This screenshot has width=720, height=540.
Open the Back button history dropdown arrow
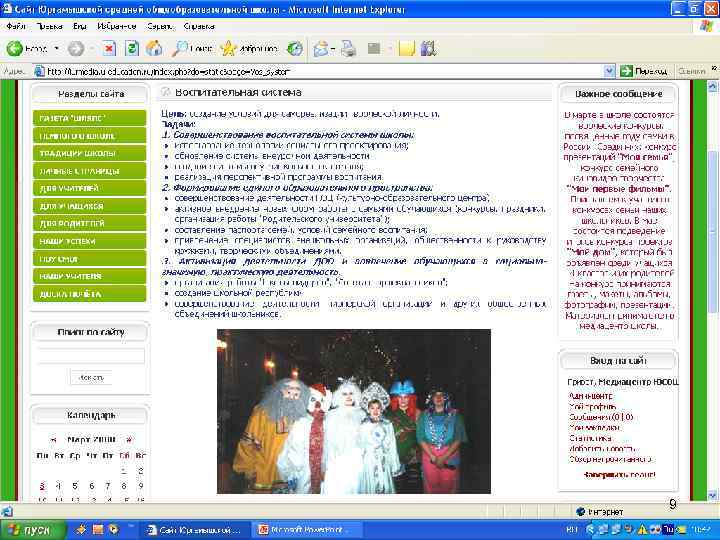pos(56,48)
